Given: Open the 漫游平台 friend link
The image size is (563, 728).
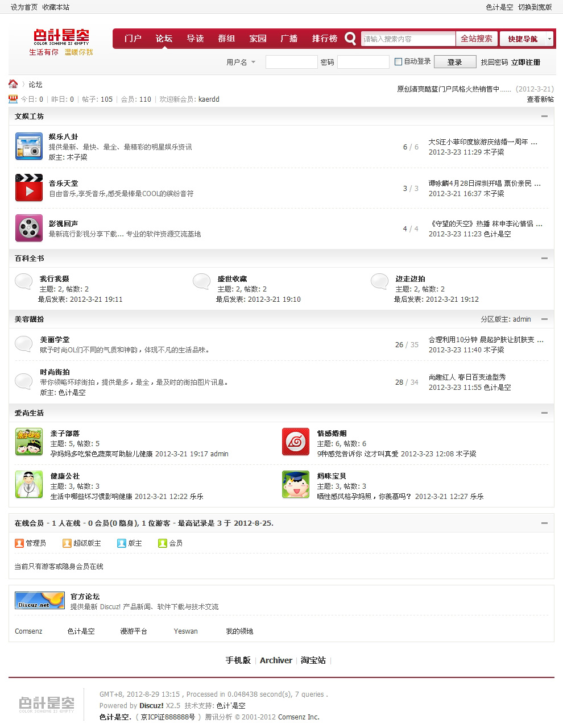Looking at the screenshot, I should tap(134, 631).
